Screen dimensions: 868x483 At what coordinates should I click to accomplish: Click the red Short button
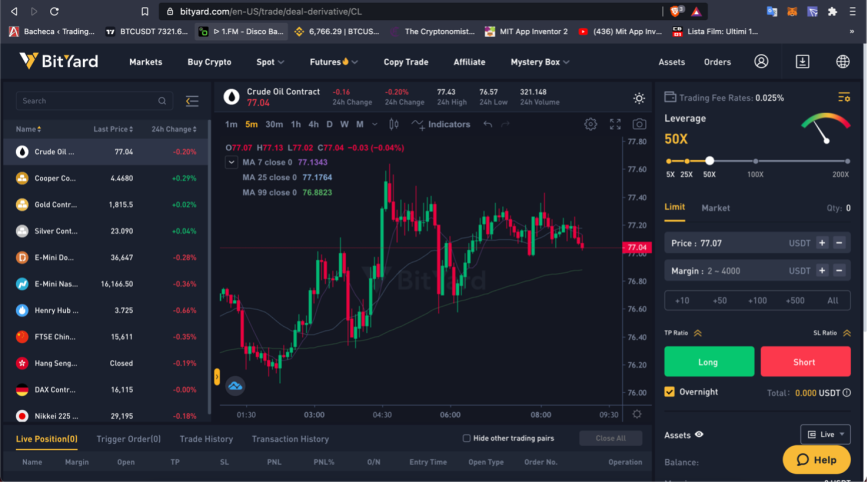[805, 362]
